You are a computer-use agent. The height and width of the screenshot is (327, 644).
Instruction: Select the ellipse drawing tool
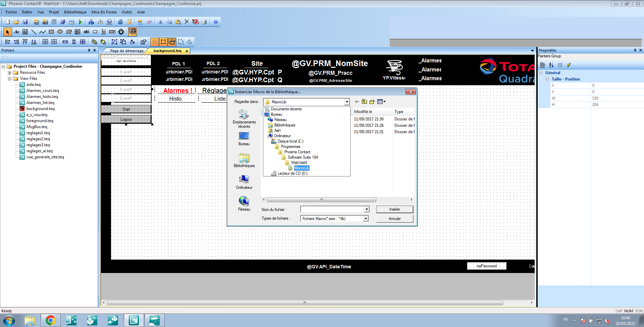click(60, 32)
